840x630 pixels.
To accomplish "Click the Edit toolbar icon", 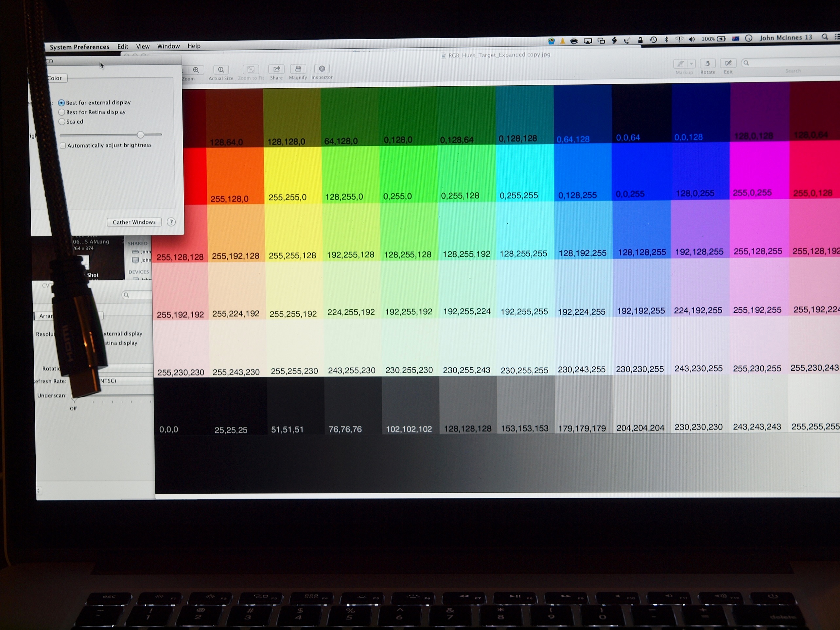I will click(728, 63).
